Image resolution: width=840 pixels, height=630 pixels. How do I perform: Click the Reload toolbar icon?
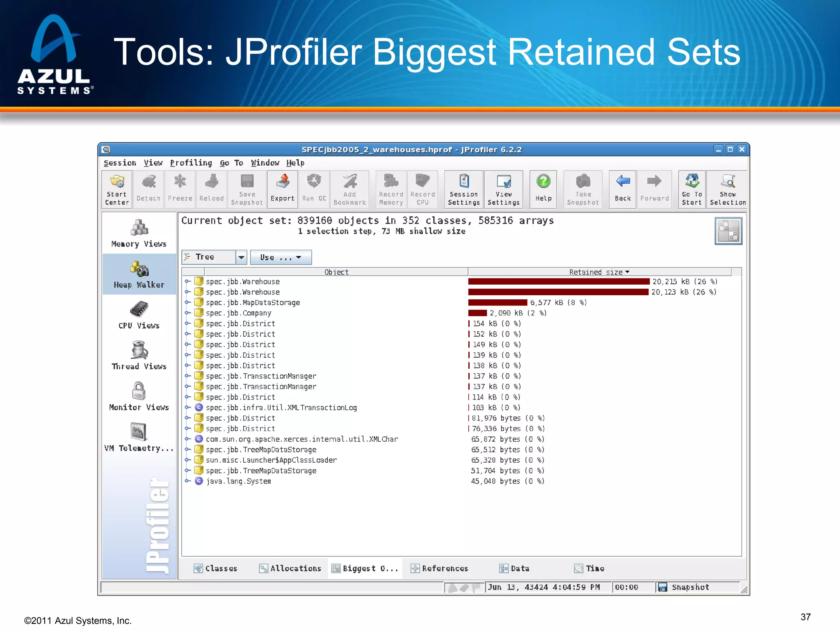(212, 190)
